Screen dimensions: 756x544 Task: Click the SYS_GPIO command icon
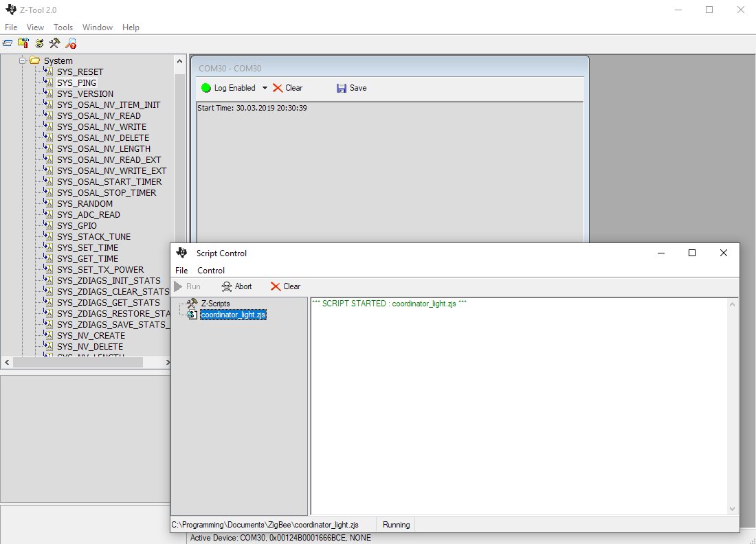48,225
